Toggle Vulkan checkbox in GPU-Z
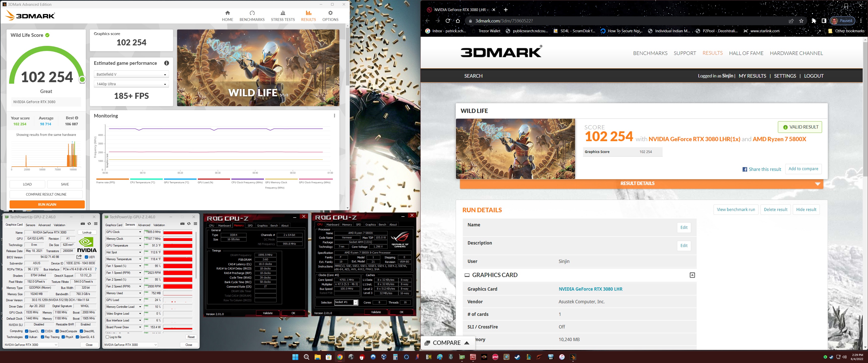The image size is (868, 363). coord(26,337)
